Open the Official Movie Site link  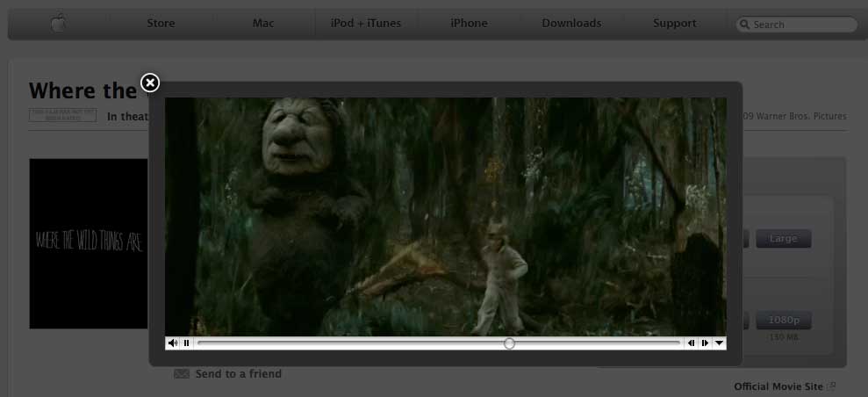(x=778, y=386)
